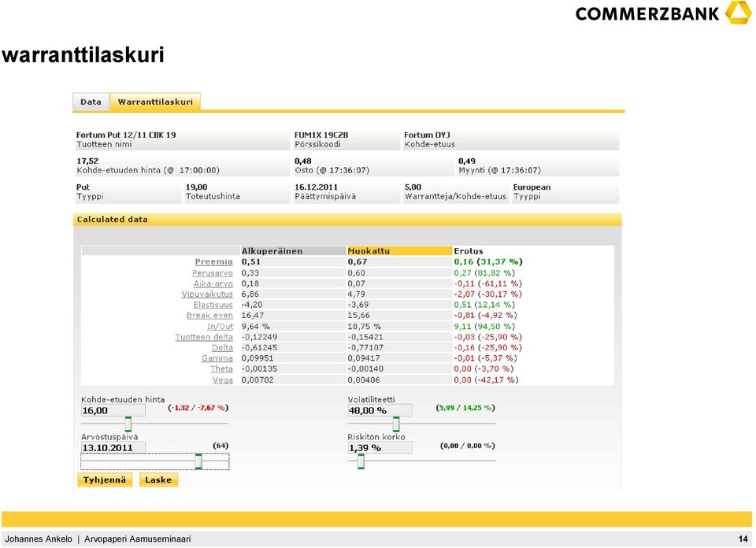Click the Calculated data section header
This screenshot has height=548, width=756.
(x=347, y=220)
